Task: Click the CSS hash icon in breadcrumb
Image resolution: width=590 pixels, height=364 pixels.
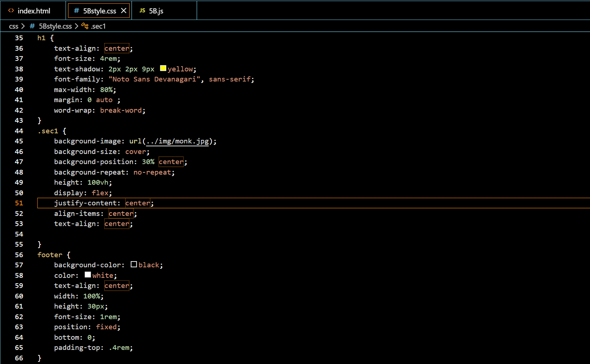Action: coord(32,26)
